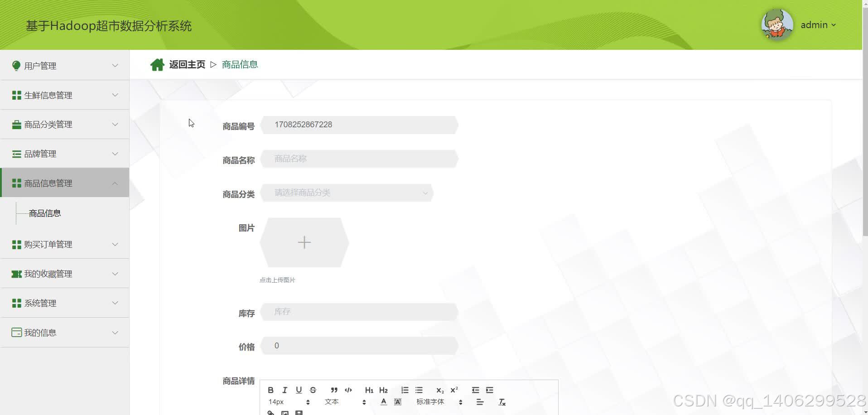868x415 pixels.
Task: Toggle underline formatting in the editor
Action: tap(299, 390)
